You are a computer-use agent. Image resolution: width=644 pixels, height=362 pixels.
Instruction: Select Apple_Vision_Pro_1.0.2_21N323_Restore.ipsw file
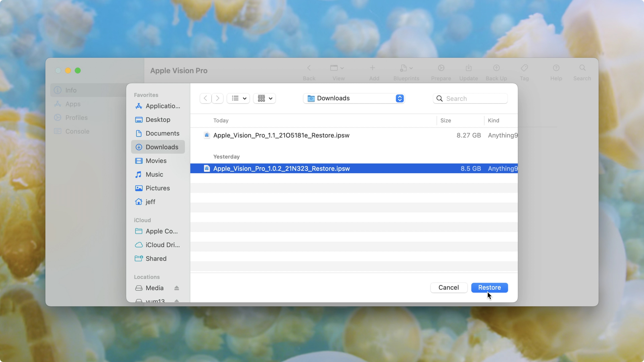[281, 168]
